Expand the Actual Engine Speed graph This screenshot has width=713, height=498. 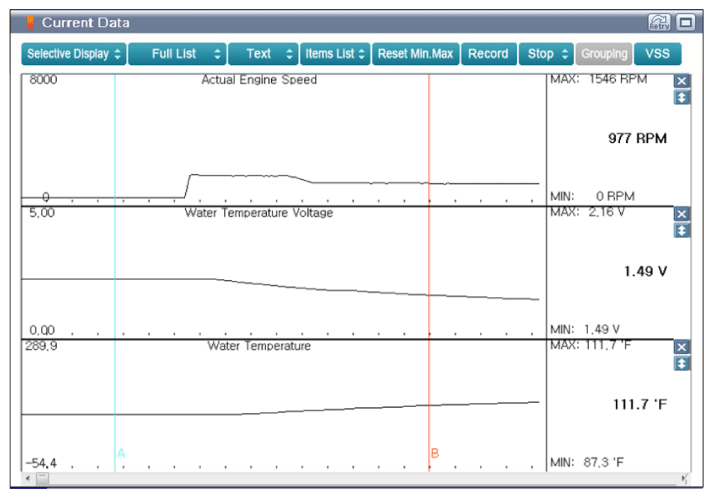point(681,97)
